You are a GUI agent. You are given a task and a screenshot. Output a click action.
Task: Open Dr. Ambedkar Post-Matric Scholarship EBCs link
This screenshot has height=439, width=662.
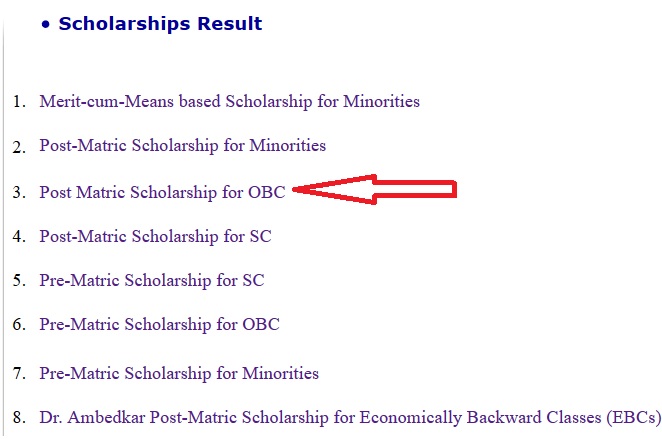[x=350, y=416]
